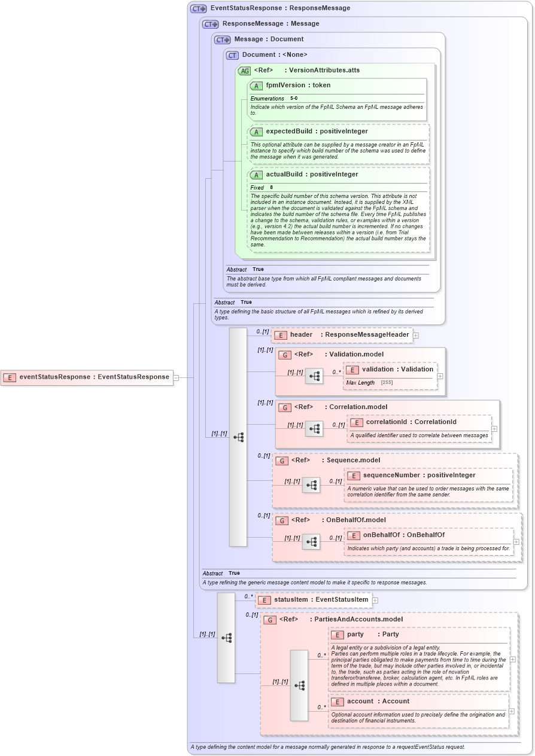
Task: Click the A icon of expectedBuild attribute
Action: 257,132
